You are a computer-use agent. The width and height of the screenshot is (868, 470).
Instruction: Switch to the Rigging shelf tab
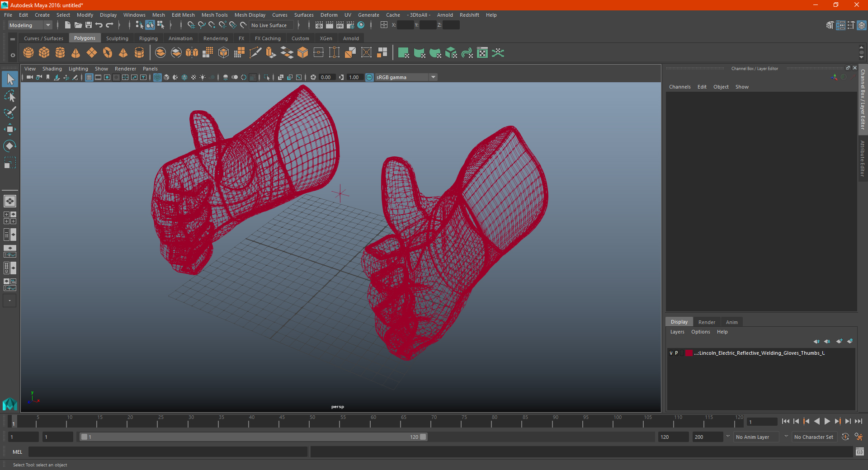tap(148, 38)
